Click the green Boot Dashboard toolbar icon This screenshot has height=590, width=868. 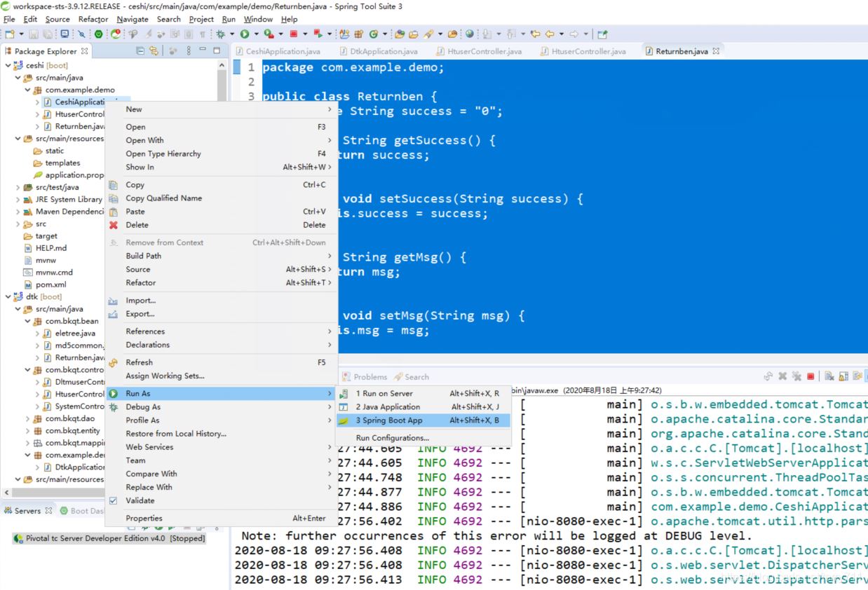tap(98, 34)
